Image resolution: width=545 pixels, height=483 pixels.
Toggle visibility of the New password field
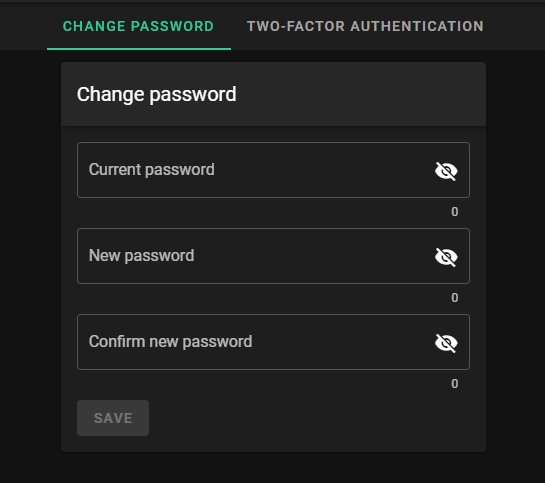446,257
